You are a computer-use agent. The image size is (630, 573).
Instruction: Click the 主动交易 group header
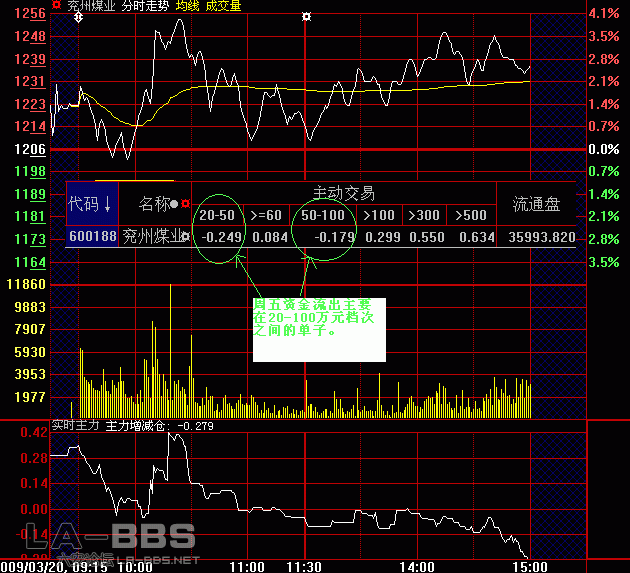click(343, 193)
